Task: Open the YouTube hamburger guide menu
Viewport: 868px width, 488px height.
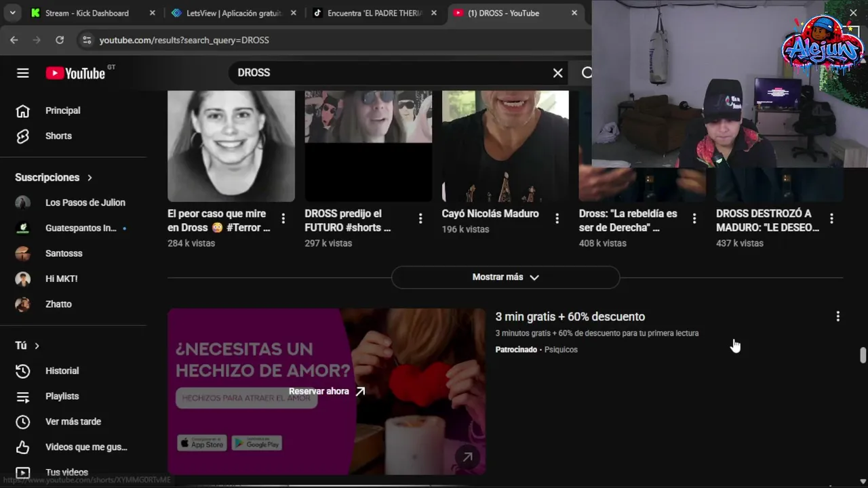Action: [x=23, y=73]
